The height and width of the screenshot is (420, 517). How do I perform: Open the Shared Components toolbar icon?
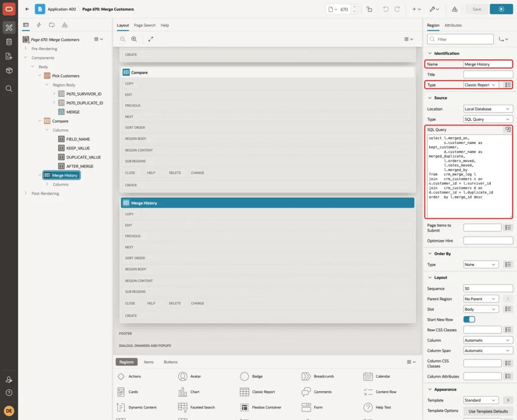pyautogui.click(x=454, y=9)
